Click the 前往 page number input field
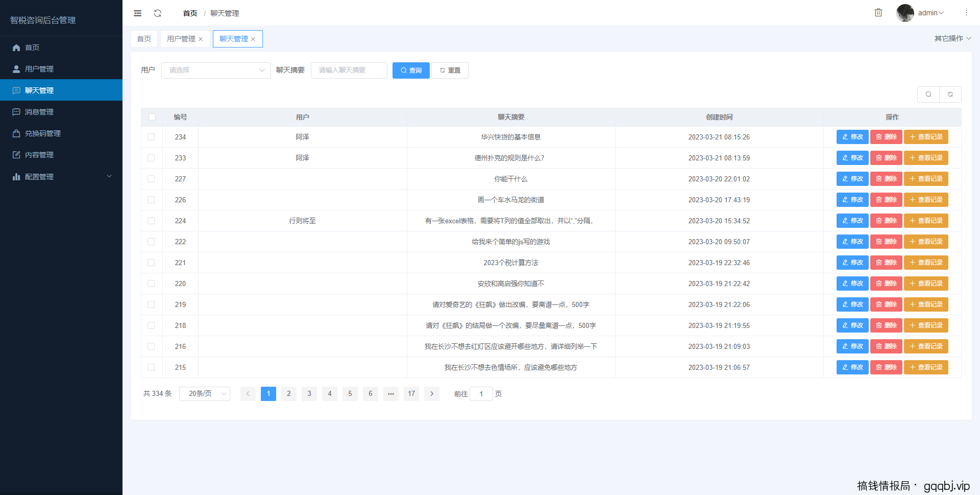Image resolution: width=980 pixels, height=495 pixels. [481, 393]
